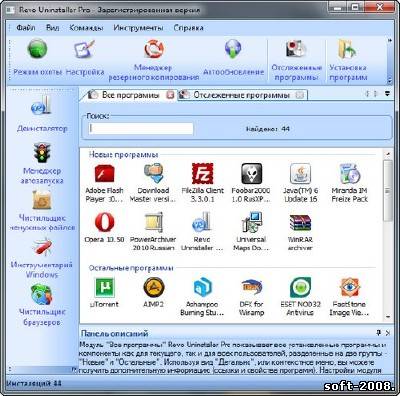
Task: Expand toolbar overflow chevron at right
Action: coord(389,40)
